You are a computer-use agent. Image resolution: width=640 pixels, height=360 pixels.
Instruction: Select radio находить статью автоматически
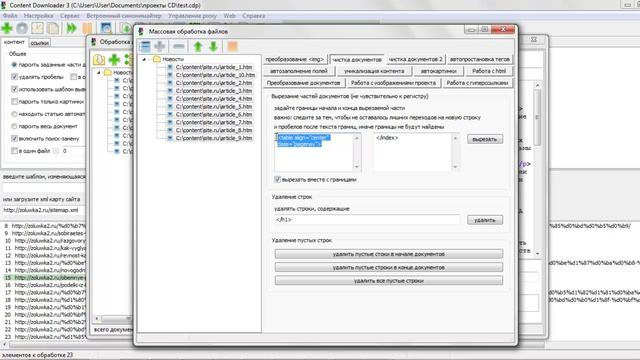coord(14,114)
